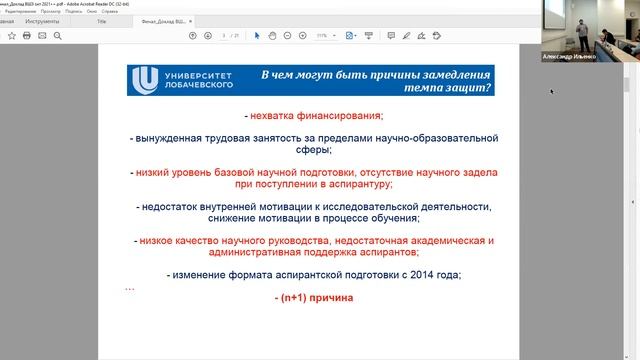
Task: Add a comment note
Action: coord(391,36)
